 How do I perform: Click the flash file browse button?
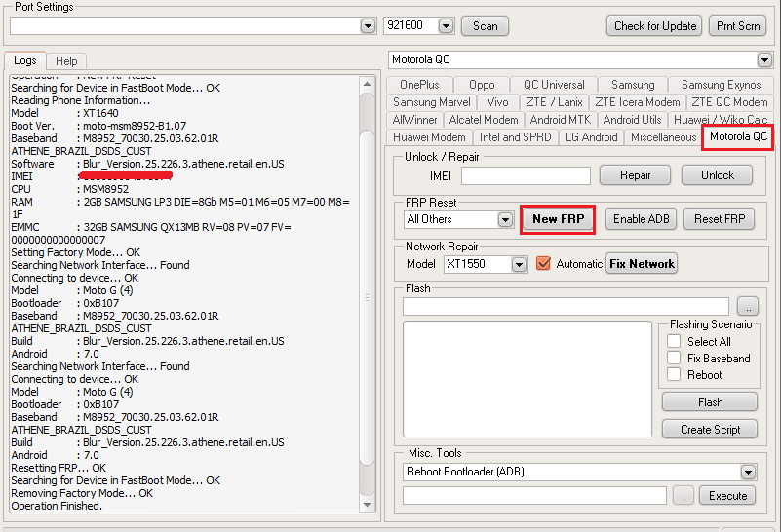pos(748,306)
